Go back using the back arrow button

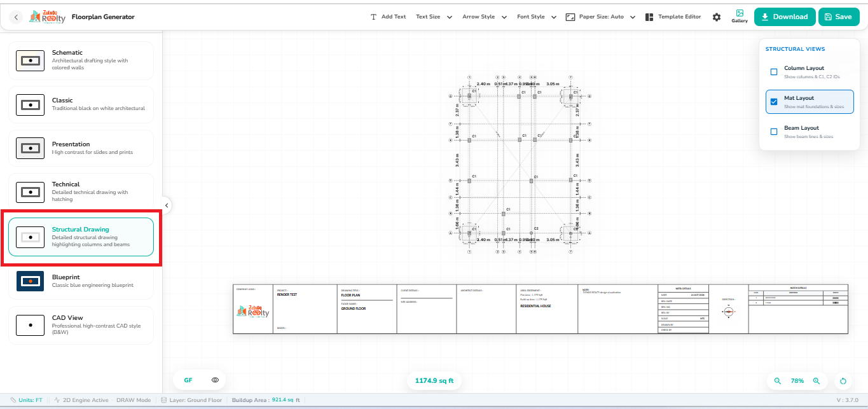(x=17, y=17)
